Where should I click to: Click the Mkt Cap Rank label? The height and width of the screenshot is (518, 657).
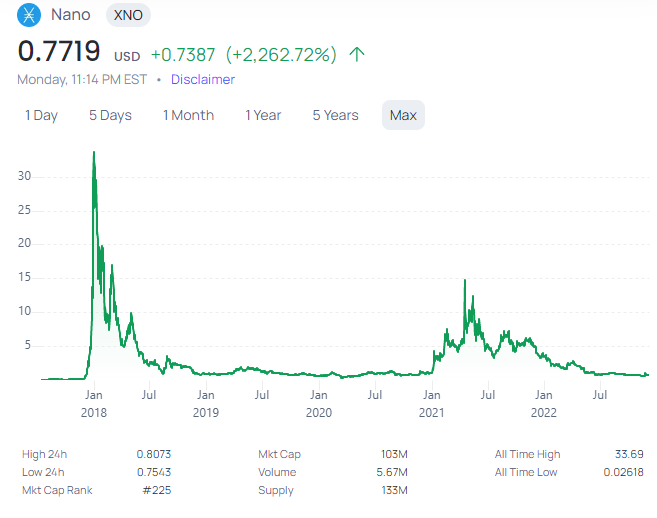click(x=57, y=490)
